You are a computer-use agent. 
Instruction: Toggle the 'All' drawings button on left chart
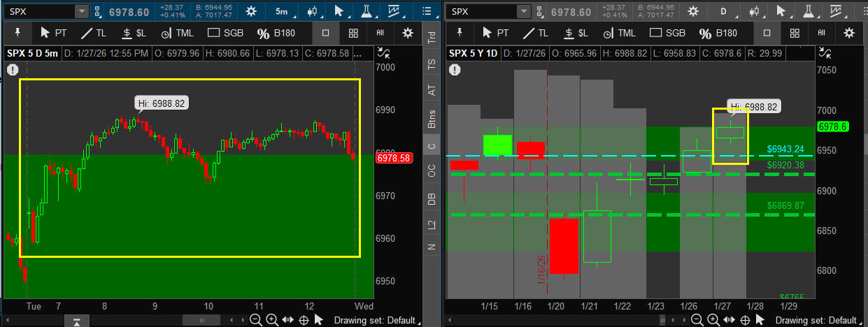[x=380, y=33]
